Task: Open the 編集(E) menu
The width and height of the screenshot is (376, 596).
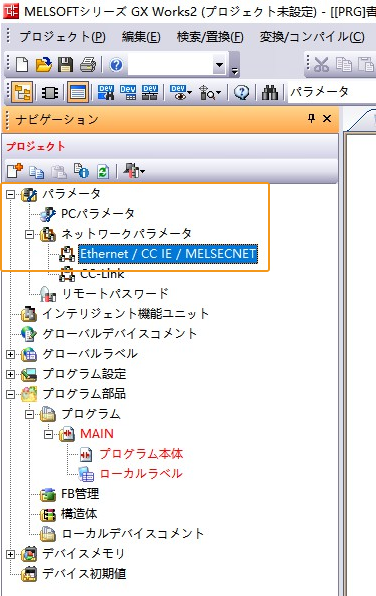Action: pos(141,37)
